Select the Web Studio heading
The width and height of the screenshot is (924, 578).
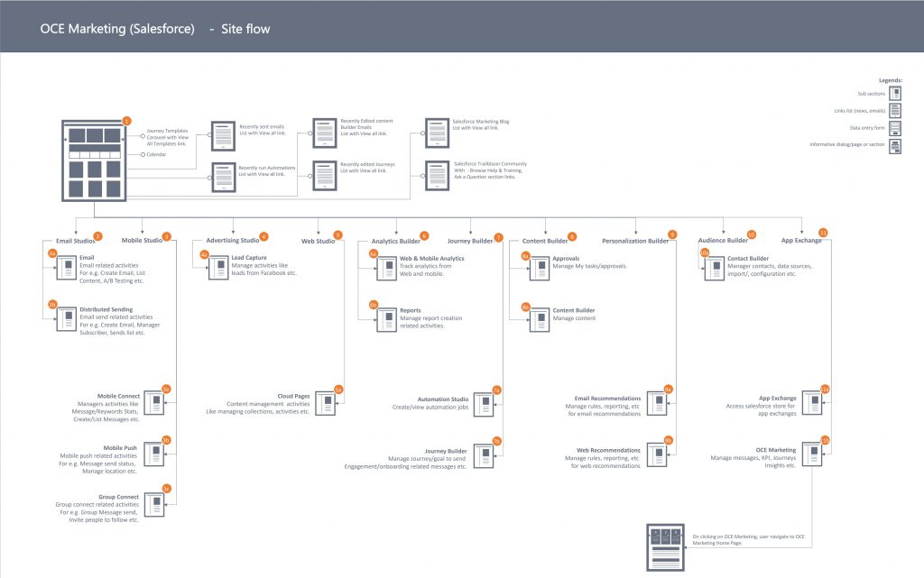(318, 241)
